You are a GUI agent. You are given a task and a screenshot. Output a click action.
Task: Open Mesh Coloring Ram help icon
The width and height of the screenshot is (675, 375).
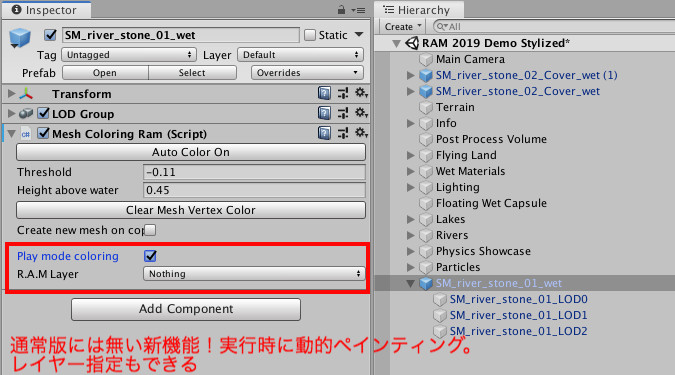324,133
